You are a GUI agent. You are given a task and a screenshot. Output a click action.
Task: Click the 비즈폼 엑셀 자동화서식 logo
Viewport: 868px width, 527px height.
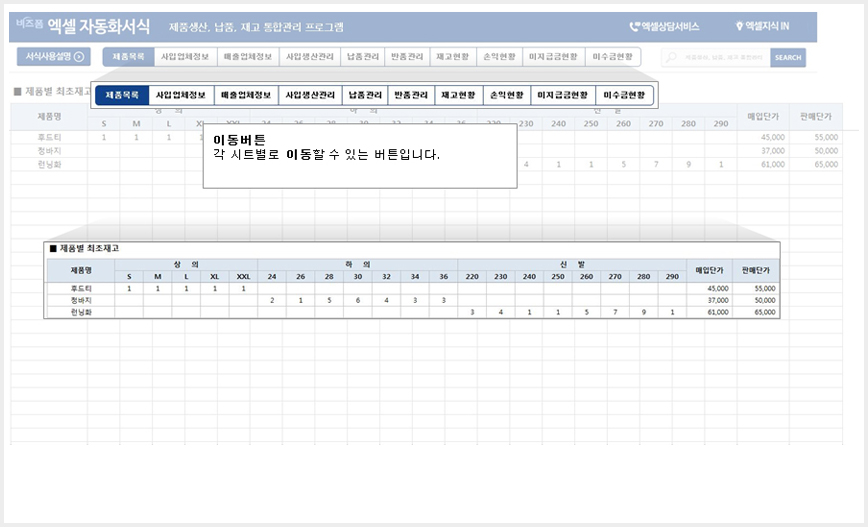[83, 25]
